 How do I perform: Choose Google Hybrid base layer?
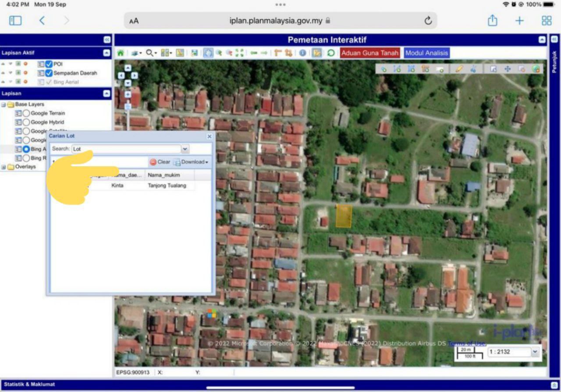26,122
